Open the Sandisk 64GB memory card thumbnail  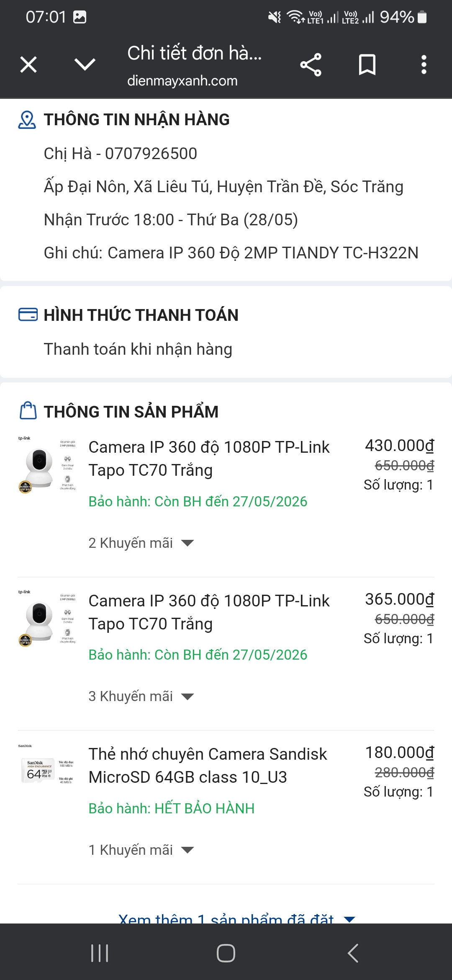point(46,770)
